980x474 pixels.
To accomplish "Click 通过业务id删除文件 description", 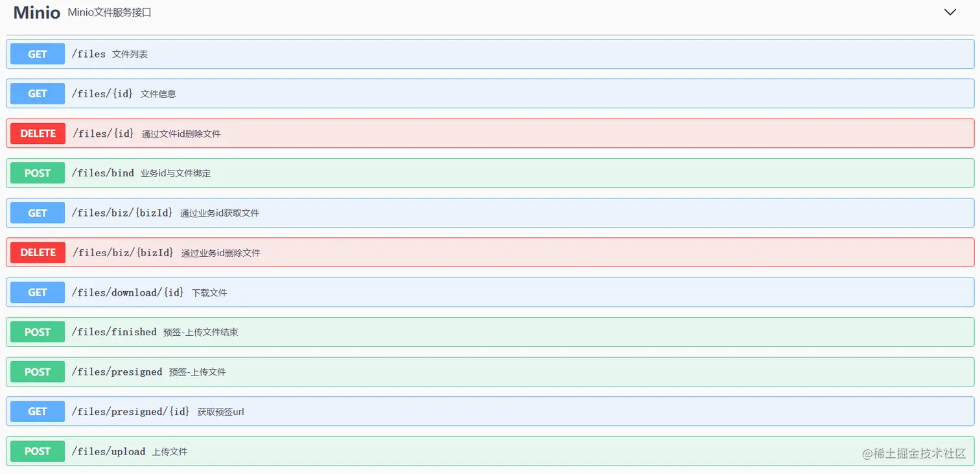I will 221,253.
